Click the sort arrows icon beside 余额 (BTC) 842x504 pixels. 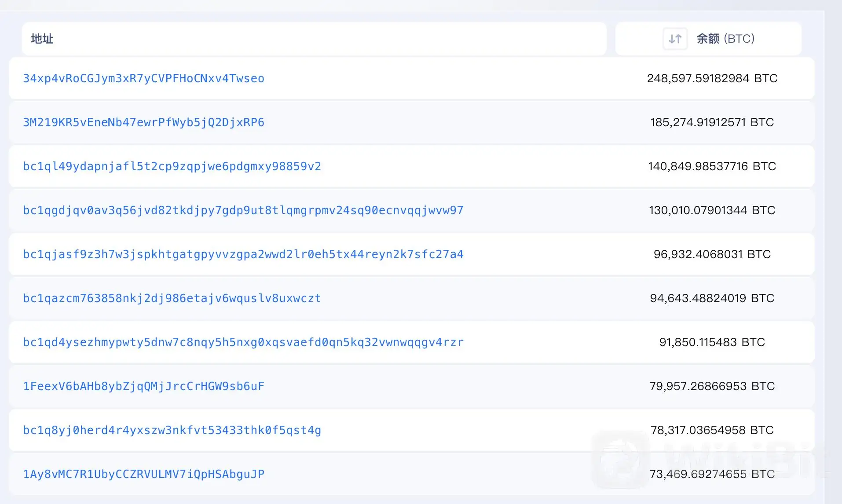[675, 39]
